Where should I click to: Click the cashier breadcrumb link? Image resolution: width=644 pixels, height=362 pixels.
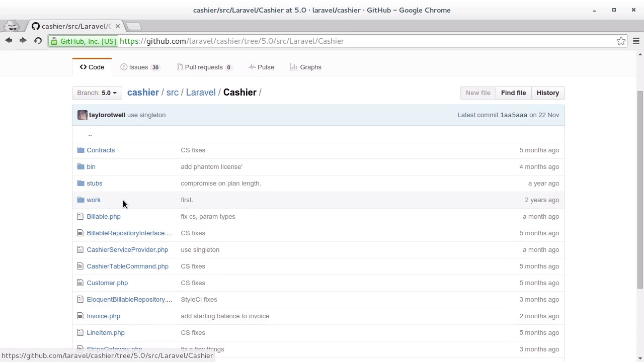(x=143, y=93)
